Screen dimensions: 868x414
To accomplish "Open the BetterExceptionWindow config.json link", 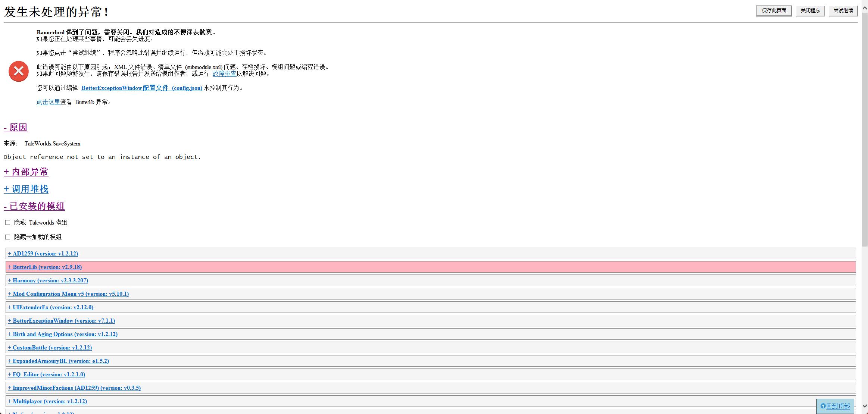I will 142,88.
